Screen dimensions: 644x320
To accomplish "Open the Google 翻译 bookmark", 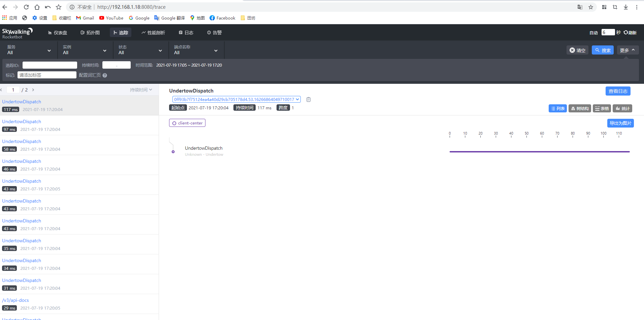I will (x=169, y=18).
